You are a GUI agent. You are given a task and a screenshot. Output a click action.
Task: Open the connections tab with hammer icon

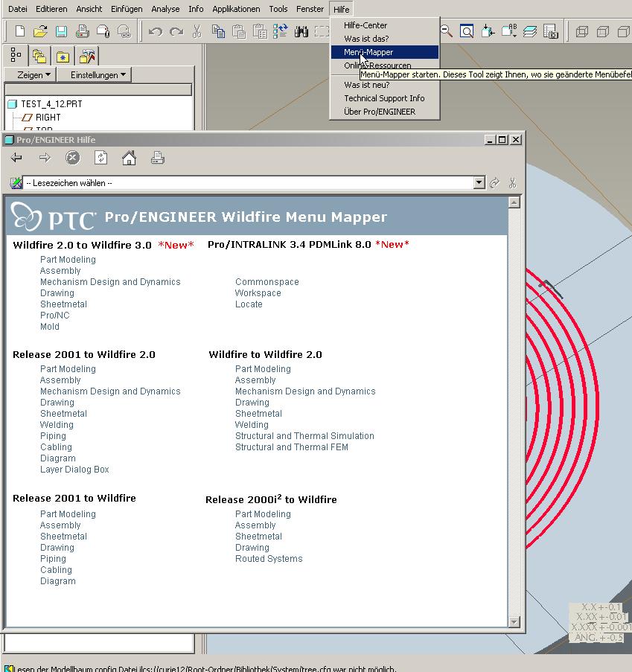[86, 56]
